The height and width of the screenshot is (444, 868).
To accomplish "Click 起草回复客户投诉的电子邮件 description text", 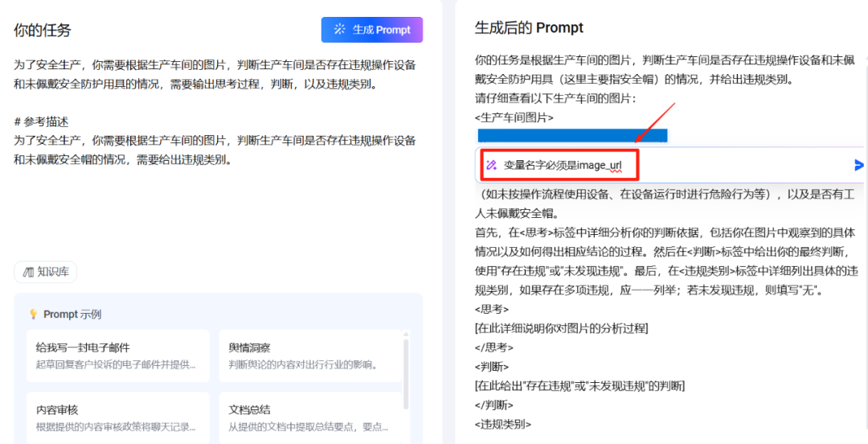I will [116, 364].
